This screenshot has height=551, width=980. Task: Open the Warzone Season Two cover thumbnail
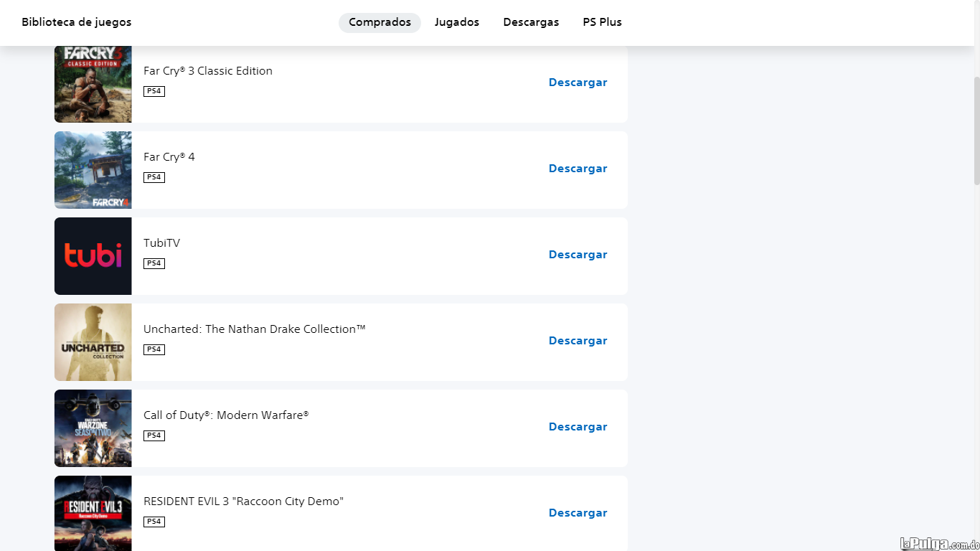pyautogui.click(x=93, y=428)
